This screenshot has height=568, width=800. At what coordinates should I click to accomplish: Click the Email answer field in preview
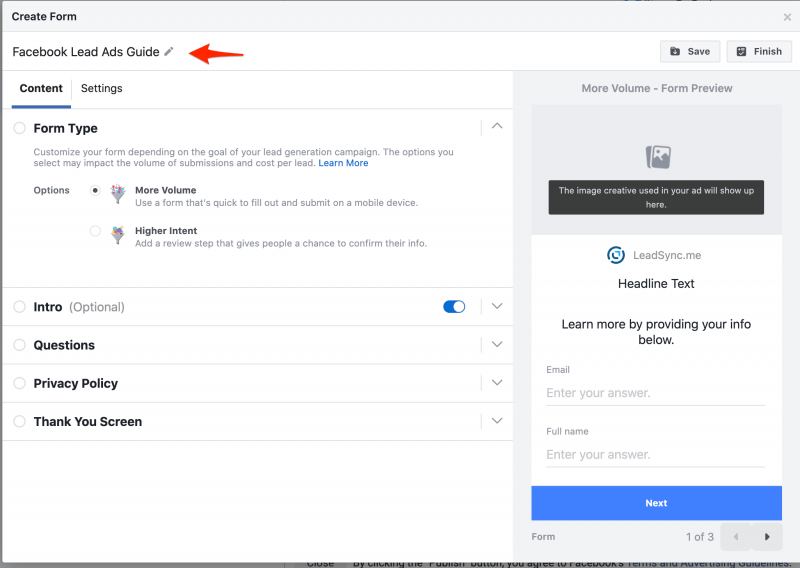coord(655,393)
